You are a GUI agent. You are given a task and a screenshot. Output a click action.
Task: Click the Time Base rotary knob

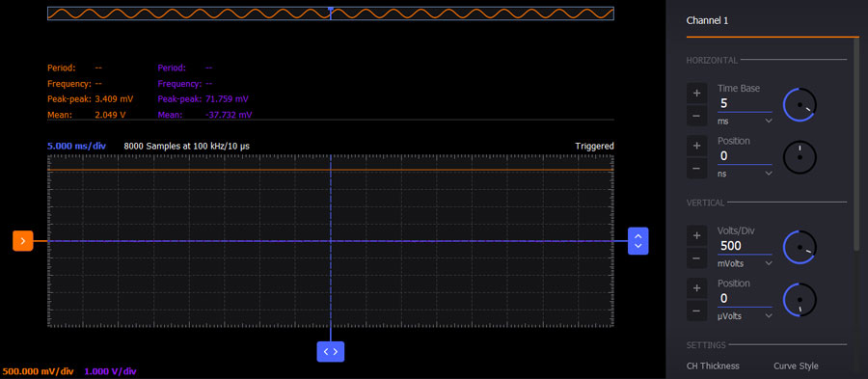tap(800, 104)
